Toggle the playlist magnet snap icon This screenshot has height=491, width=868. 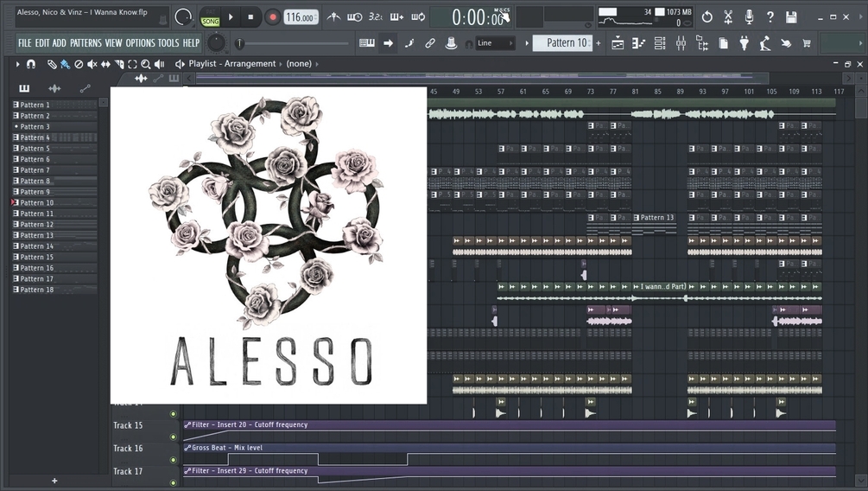coord(31,64)
